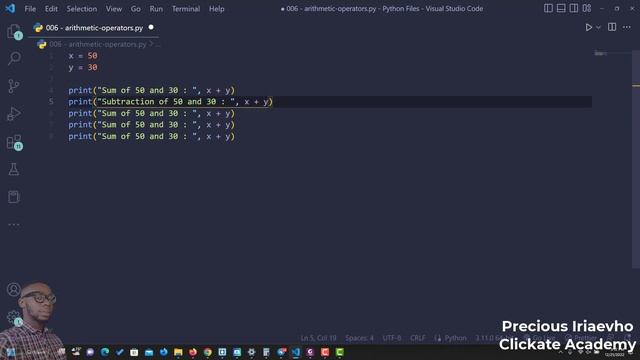This screenshot has width=640, height=360.
Task: Run the Python file with the play button
Action: [588, 27]
